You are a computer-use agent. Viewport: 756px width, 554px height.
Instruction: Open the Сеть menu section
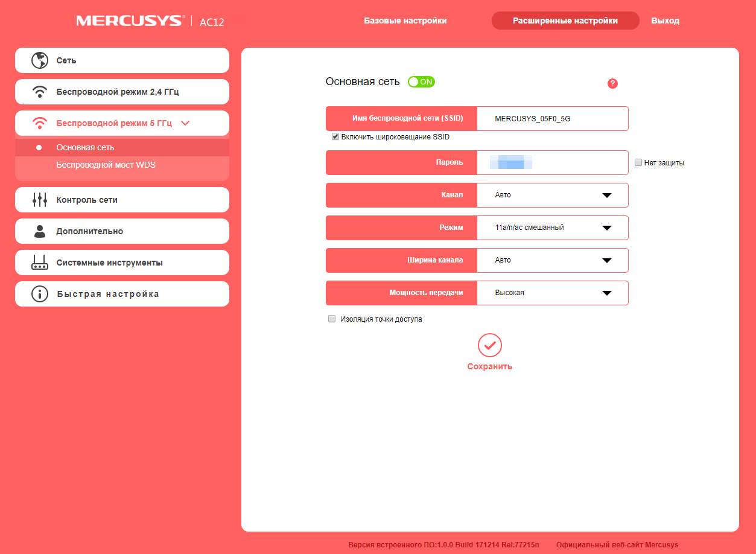[x=122, y=60]
